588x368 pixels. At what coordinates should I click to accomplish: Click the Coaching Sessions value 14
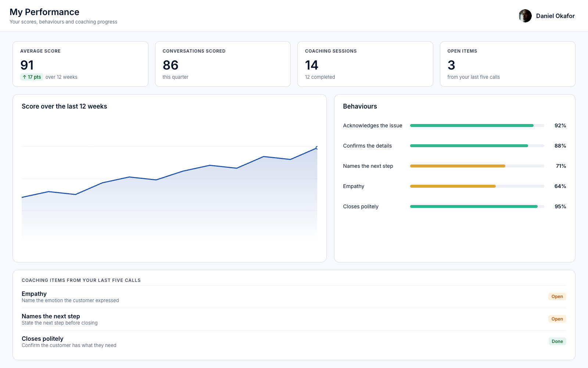[x=312, y=65]
